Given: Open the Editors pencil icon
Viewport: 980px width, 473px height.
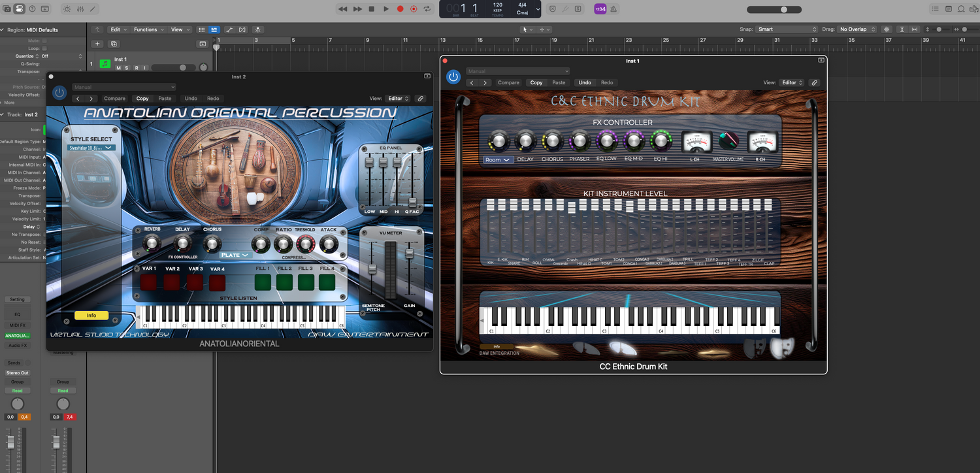Looking at the screenshot, I should click(93, 9).
